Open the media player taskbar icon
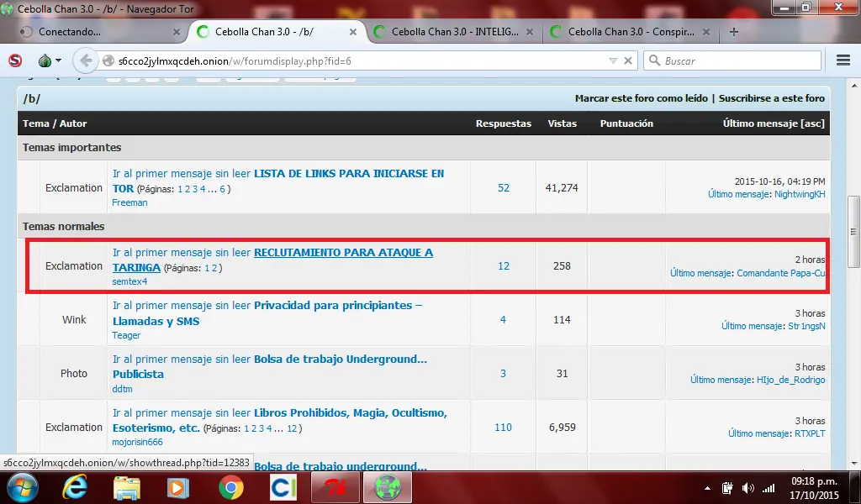The width and height of the screenshot is (861, 504). 178,487
